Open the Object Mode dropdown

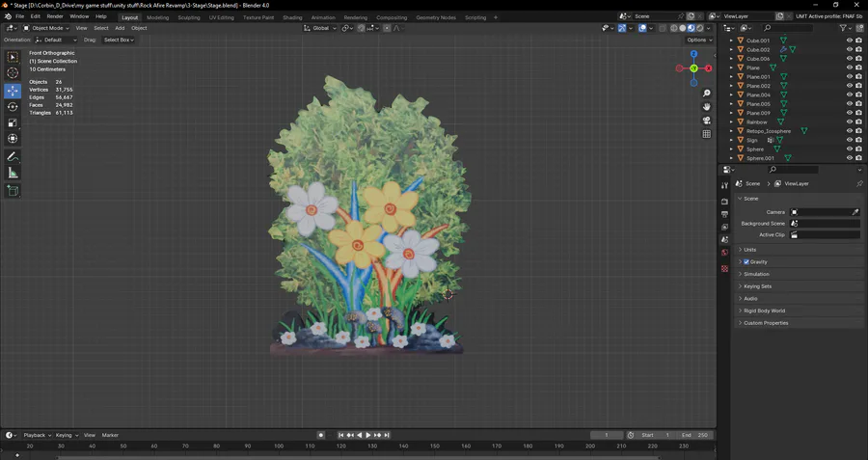46,28
